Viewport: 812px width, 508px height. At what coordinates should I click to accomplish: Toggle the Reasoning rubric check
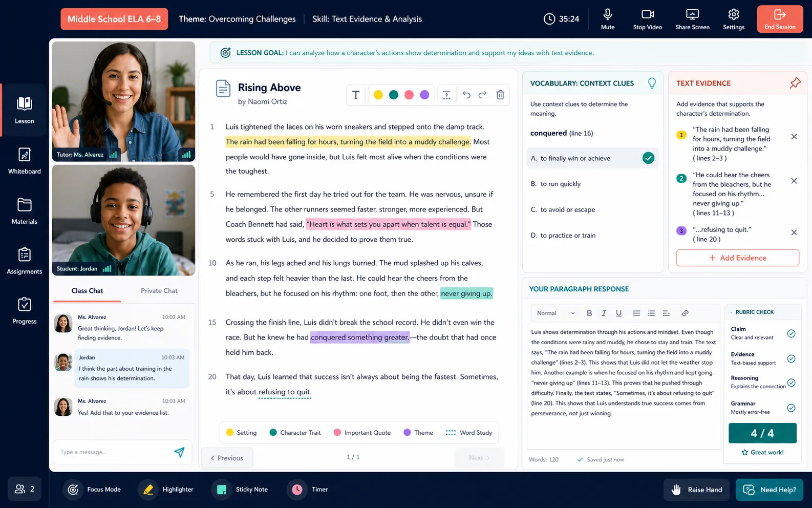tap(791, 383)
